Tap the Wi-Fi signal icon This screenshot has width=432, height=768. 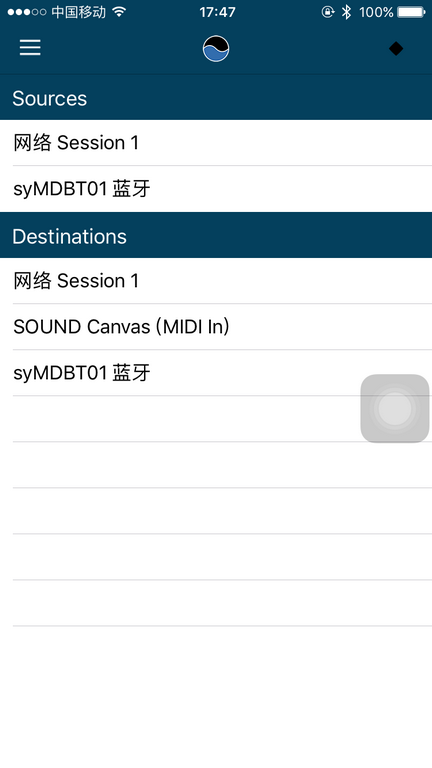[x=119, y=12]
